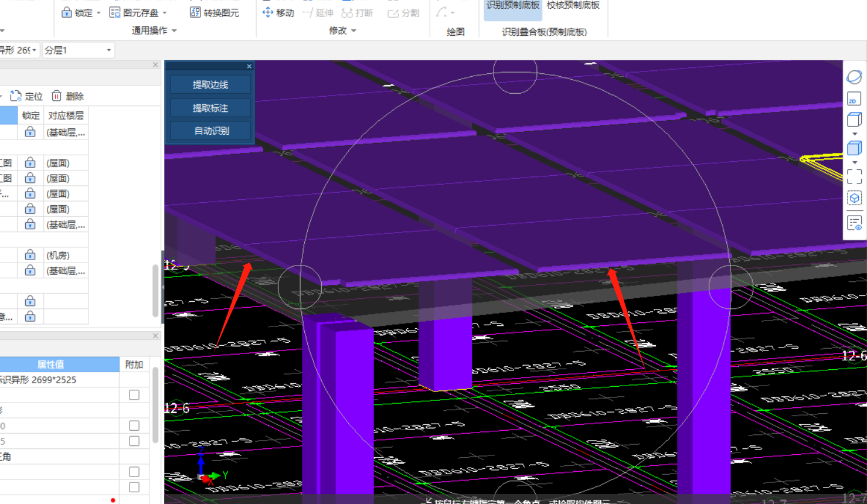Expand the 修改 group menu
Image resolution: width=867 pixels, height=504 pixels.
coord(343,30)
